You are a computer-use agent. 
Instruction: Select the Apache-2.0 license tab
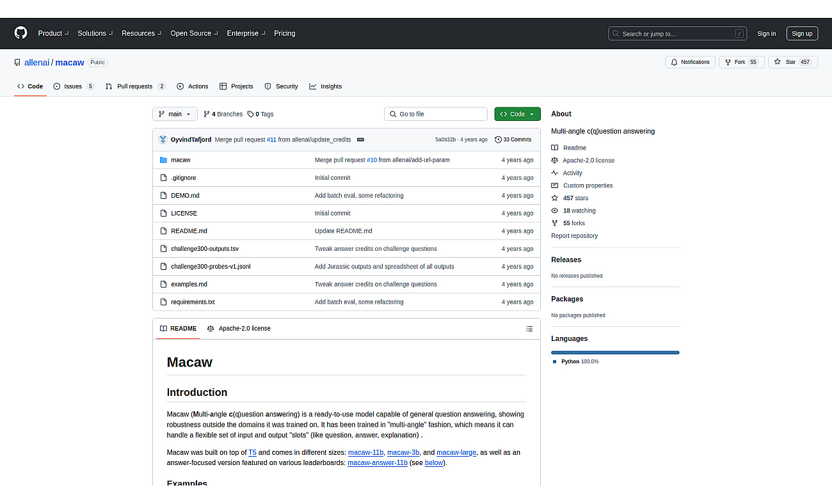point(239,329)
